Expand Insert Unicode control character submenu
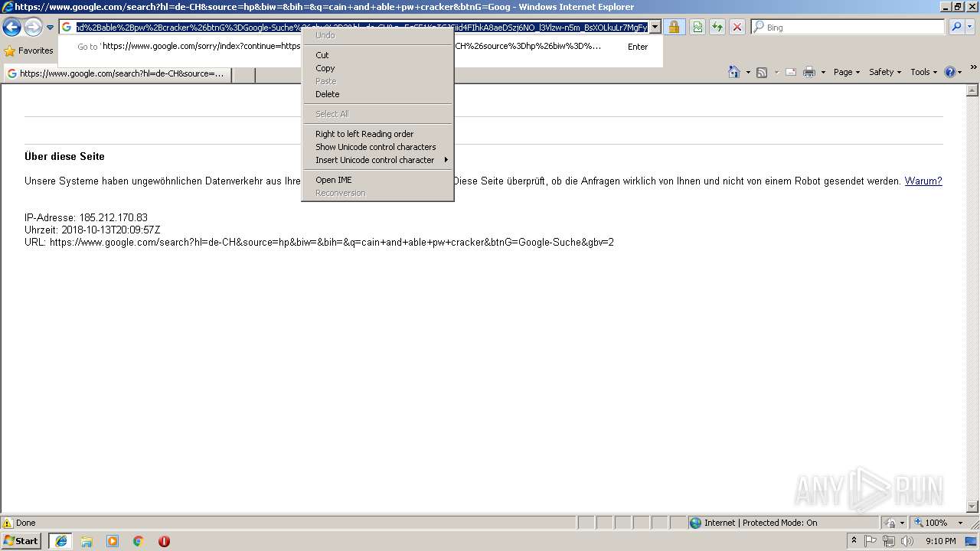 tap(377, 160)
